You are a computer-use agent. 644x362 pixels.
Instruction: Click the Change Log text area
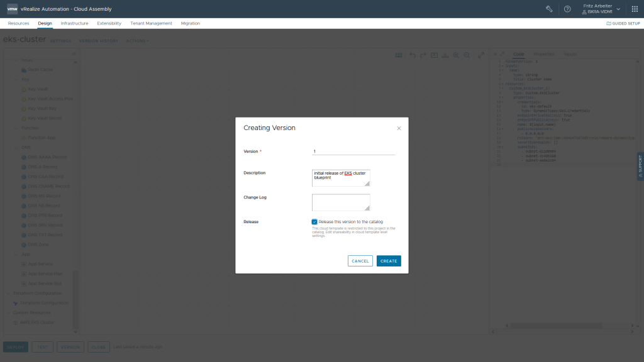pyautogui.click(x=341, y=202)
